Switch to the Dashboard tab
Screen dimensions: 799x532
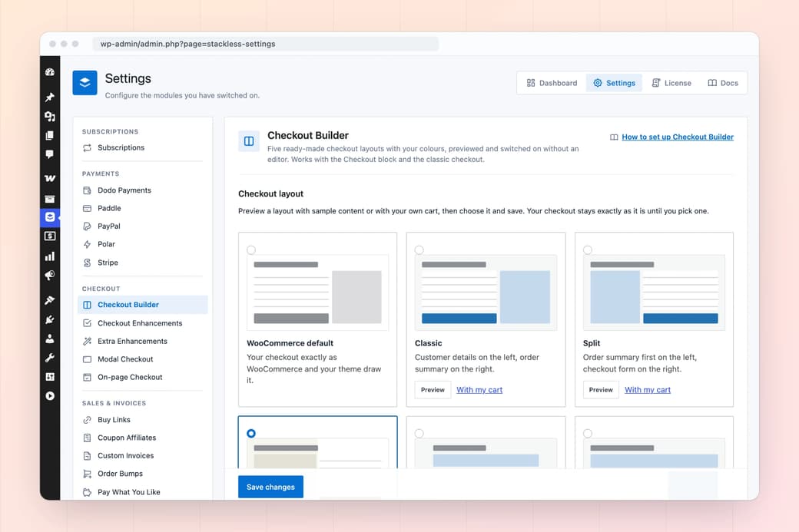tap(552, 83)
